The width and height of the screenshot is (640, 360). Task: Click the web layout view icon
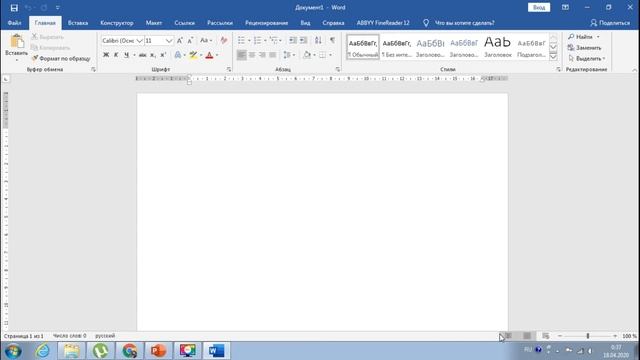pos(546,336)
